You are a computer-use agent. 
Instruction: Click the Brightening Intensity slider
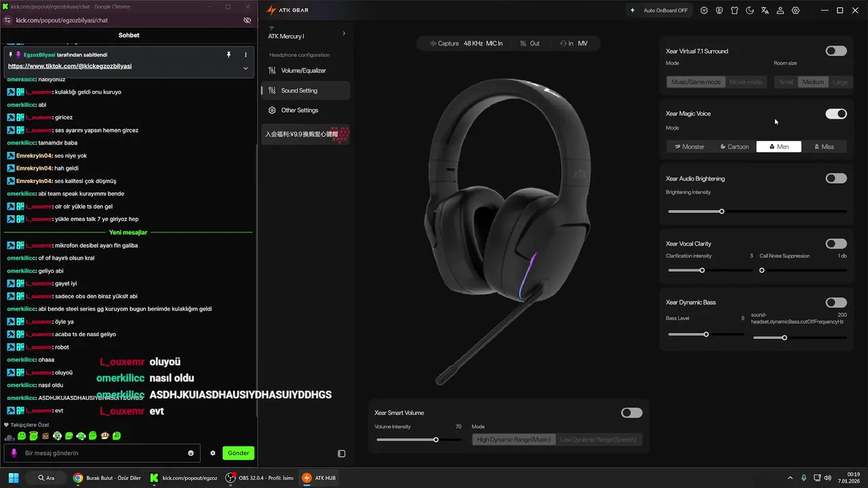757,211
